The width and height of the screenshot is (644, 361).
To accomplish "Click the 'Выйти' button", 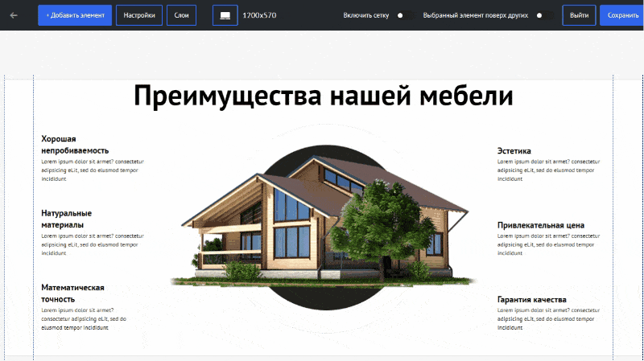I will click(x=579, y=15).
